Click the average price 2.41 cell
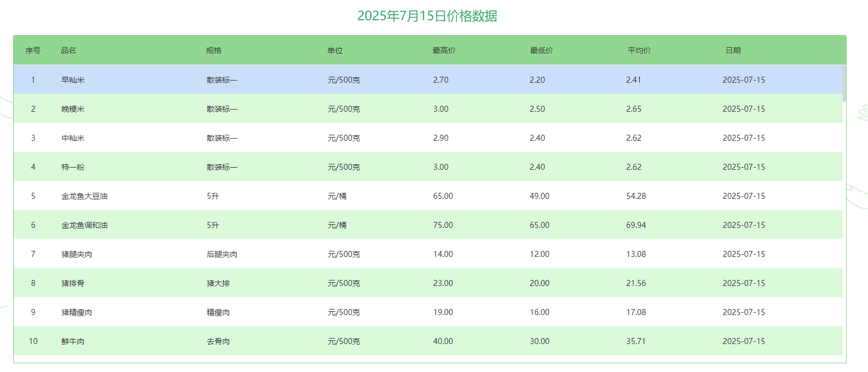Viewport: 868px width, 372px height. pos(634,80)
